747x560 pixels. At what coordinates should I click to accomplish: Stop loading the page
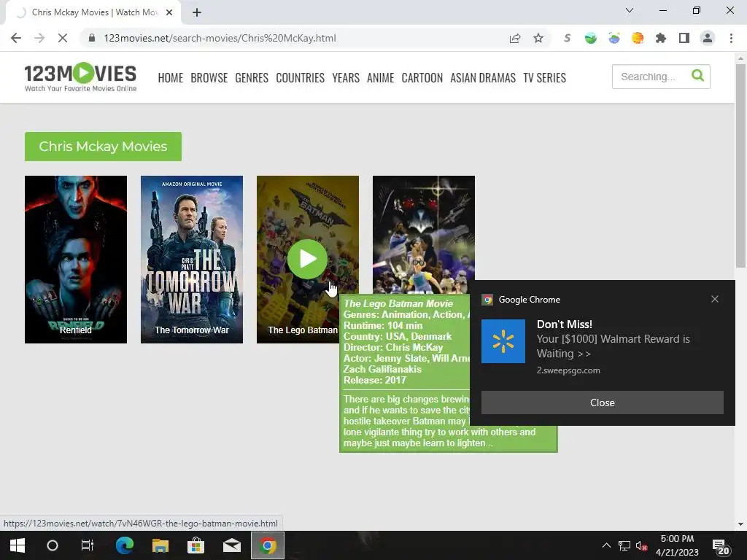(63, 38)
